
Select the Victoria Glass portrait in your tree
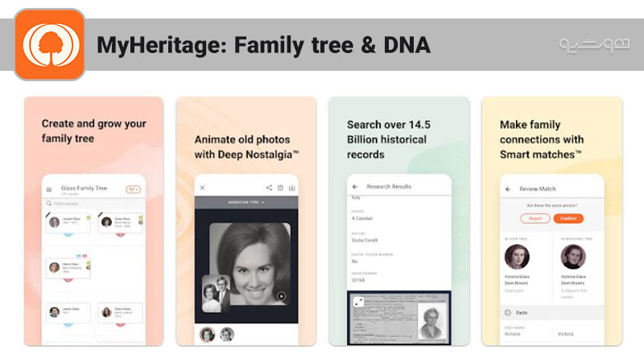click(517, 257)
